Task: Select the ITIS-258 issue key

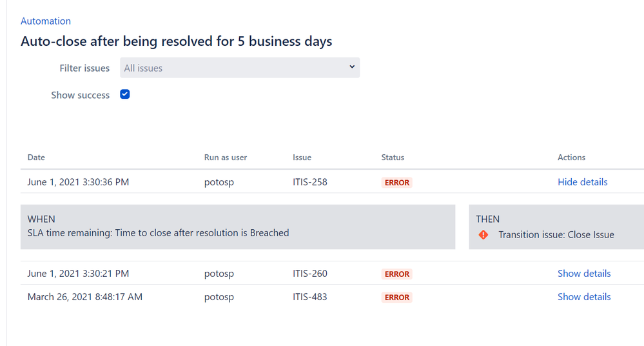Action: [x=310, y=182]
